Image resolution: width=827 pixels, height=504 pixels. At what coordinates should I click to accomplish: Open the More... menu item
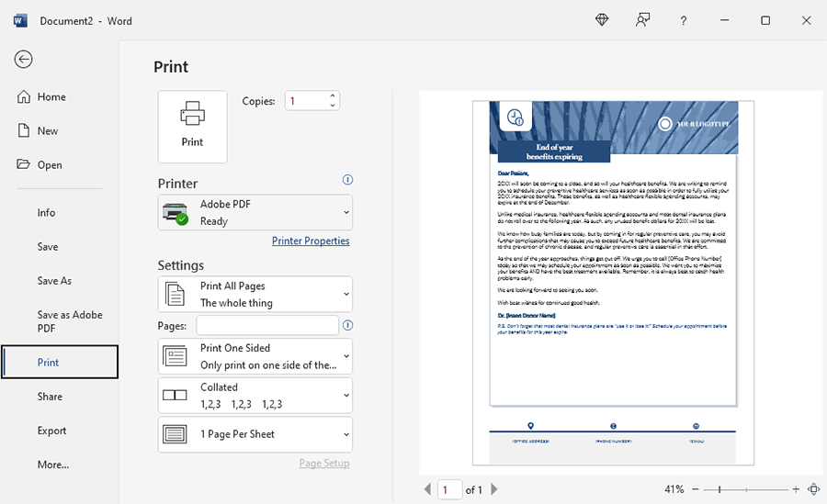tap(60, 465)
